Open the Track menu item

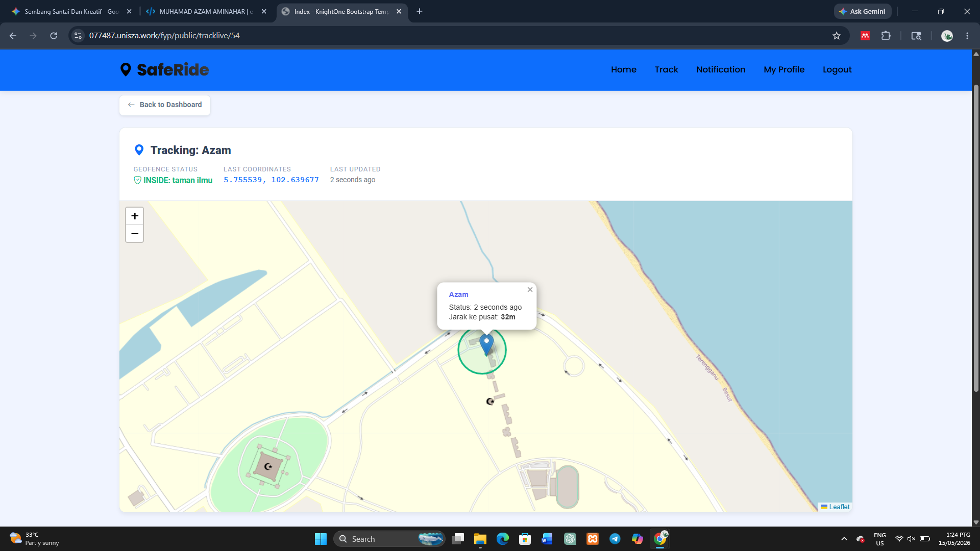666,69
